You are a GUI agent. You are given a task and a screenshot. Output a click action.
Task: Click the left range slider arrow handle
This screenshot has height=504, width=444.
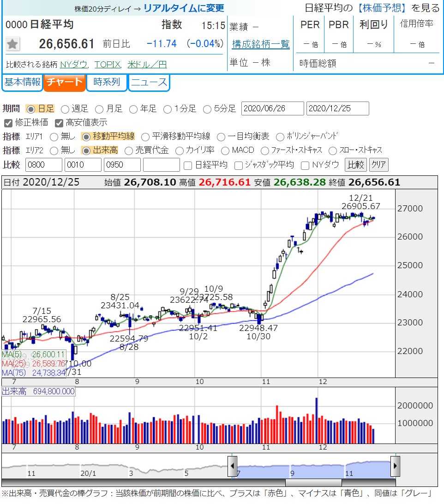pos(232,466)
